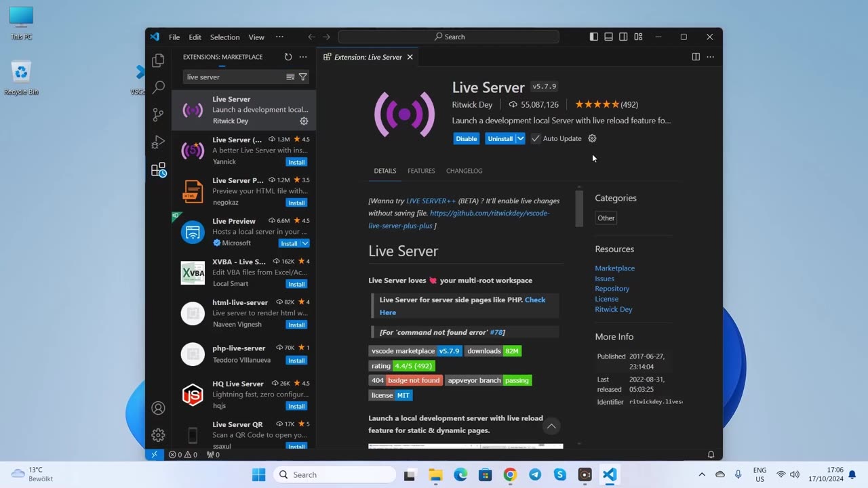
Task: Install php-live-server extension
Action: (x=296, y=361)
